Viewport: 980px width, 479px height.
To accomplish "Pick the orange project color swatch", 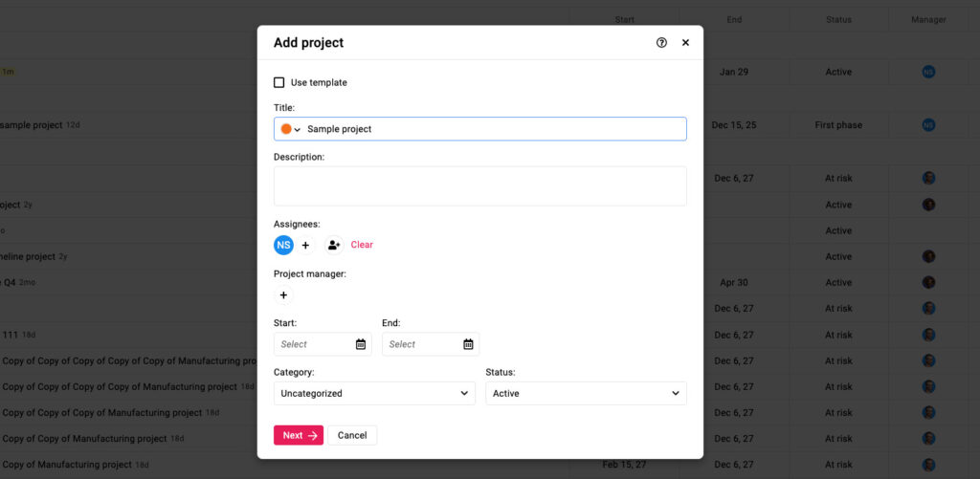I will (286, 129).
